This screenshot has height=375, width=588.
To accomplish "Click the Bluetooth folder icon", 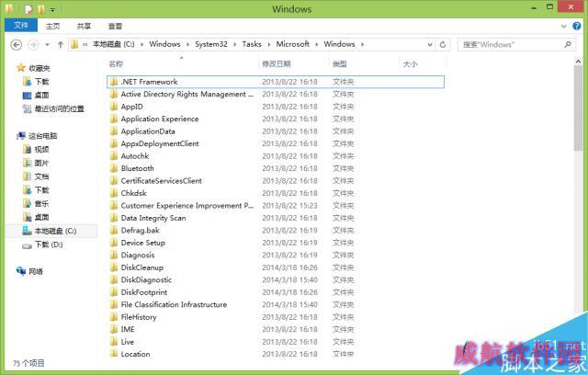I will point(114,168).
